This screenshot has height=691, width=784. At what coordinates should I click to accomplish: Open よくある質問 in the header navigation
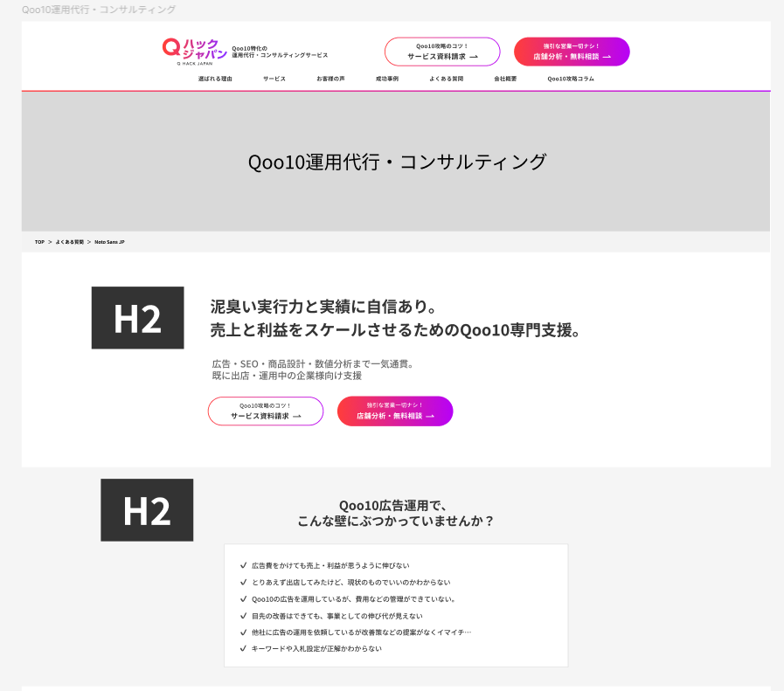pyautogui.click(x=446, y=79)
